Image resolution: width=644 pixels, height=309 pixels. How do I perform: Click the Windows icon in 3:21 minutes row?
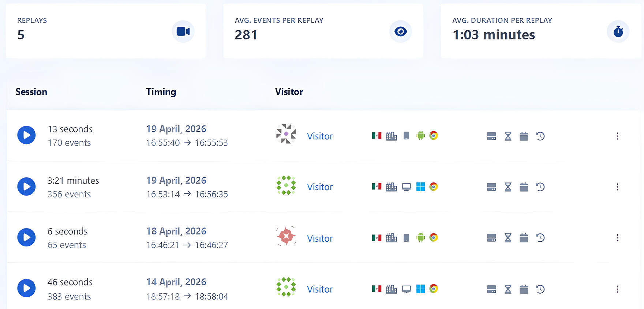(x=421, y=187)
